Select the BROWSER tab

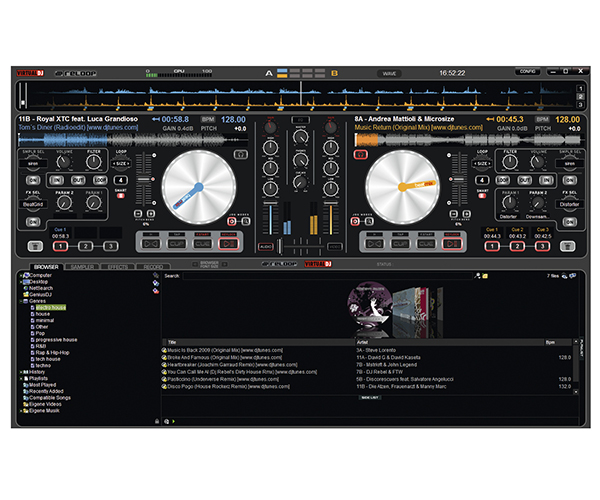tap(46, 267)
